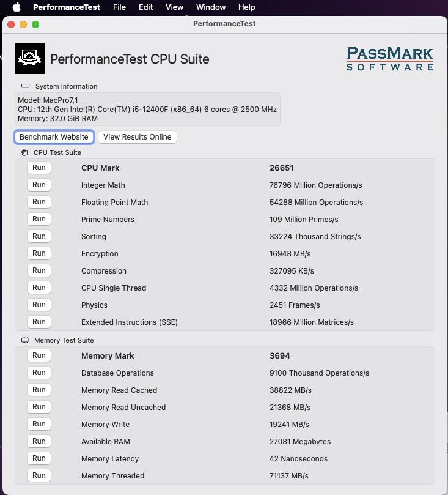Click the System Information section icon
The width and height of the screenshot is (448, 495).
point(25,86)
